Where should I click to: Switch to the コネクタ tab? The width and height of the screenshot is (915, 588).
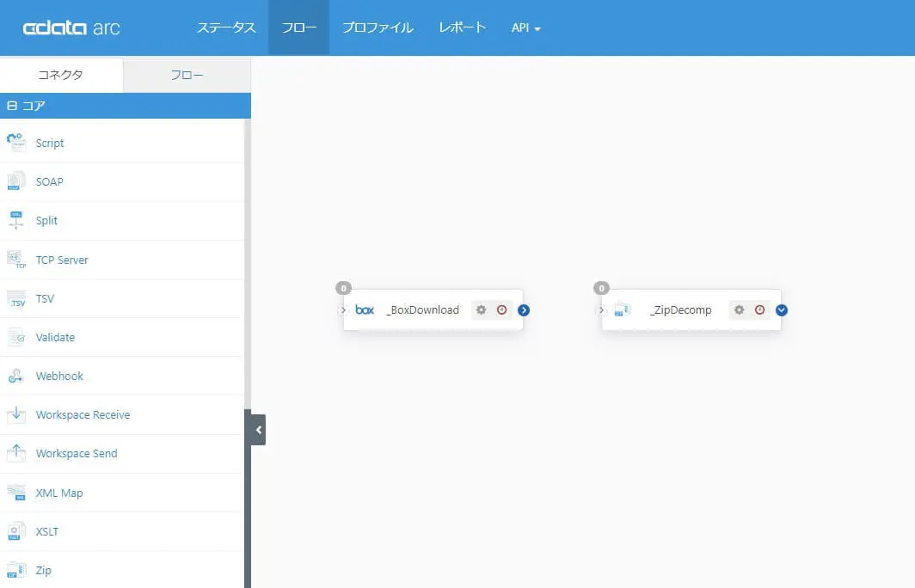[61, 75]
